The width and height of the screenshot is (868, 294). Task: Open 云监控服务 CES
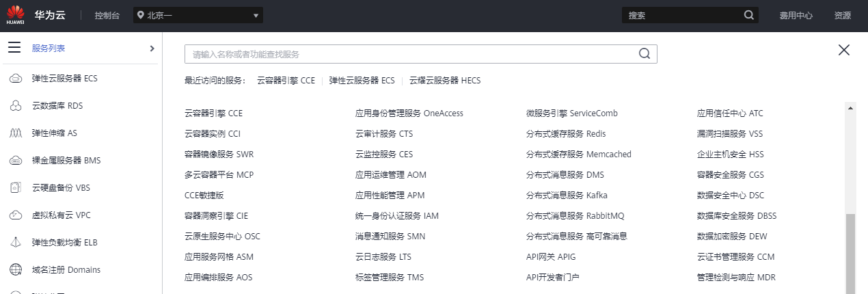tap(384, 154)
